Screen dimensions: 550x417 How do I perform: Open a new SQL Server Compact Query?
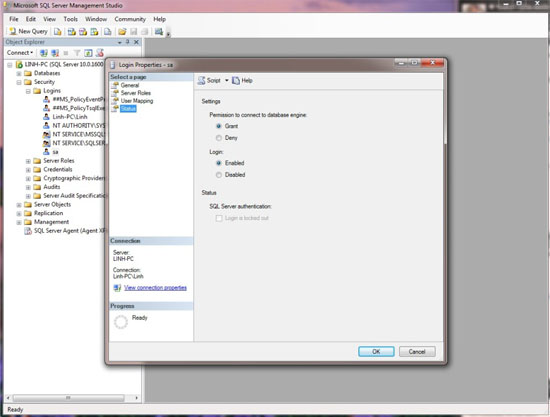point(108,32)
